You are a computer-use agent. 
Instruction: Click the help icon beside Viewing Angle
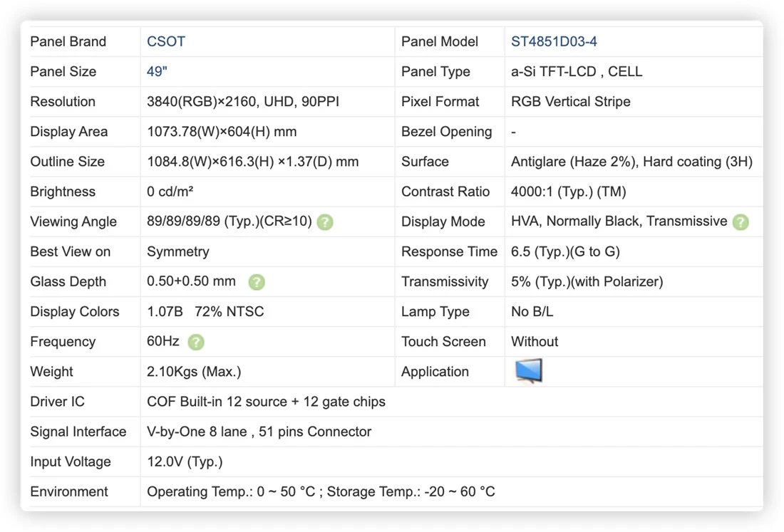(x=325, y=221)
